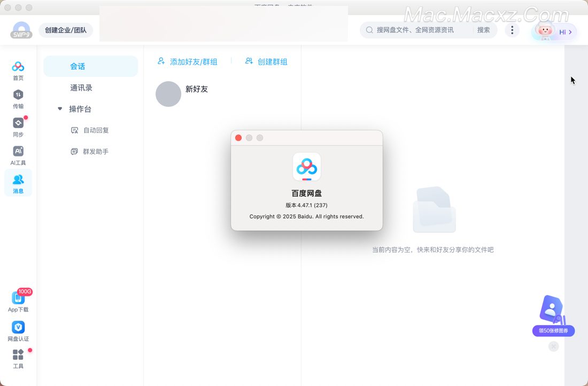Click the 领50张修图券 label
The width and height of the screenshot is (588, 386).
coord(553,330)
